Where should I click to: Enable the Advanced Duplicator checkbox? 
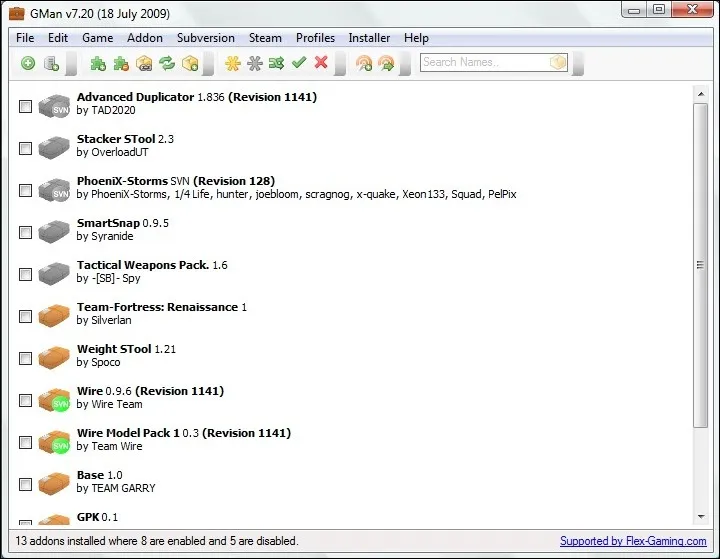pos(25,106)
